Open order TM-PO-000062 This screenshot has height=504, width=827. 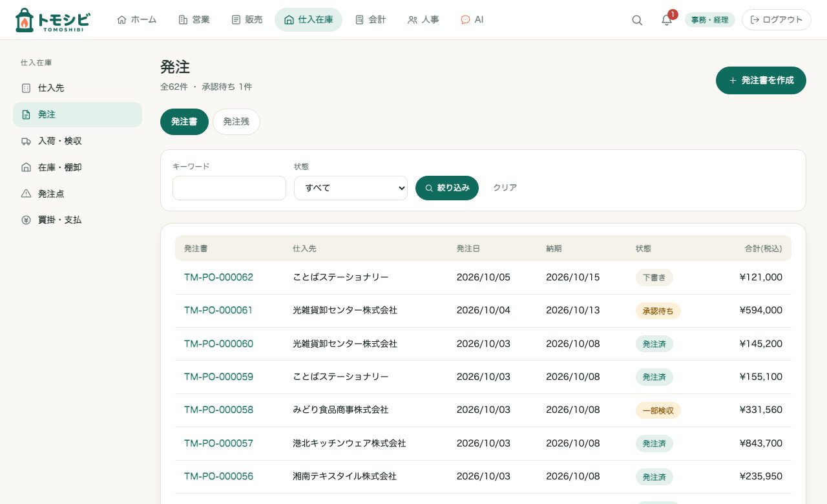coord(218,277)
